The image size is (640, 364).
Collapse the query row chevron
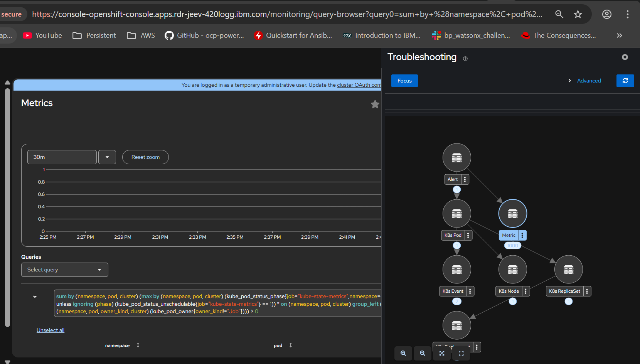pyautogui.click(x=35, y=297)
